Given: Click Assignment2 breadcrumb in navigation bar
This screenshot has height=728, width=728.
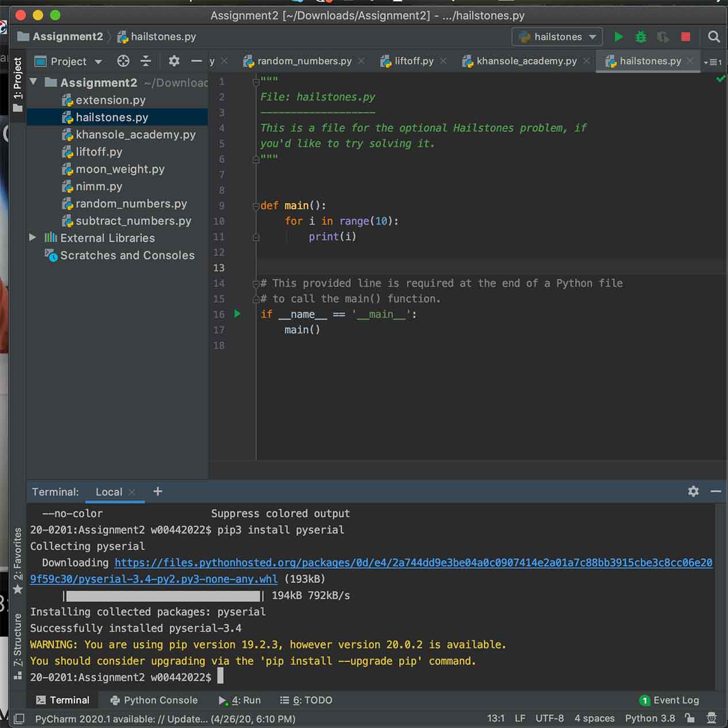Looking at the screenshot, I should tap(61, 37).
